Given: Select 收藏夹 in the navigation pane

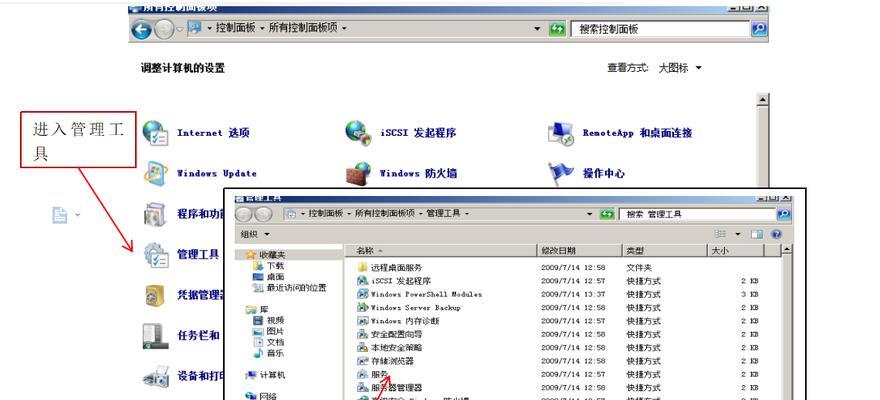Looking at the screenshot, I should pyautogui.click(x=272, y=255).
